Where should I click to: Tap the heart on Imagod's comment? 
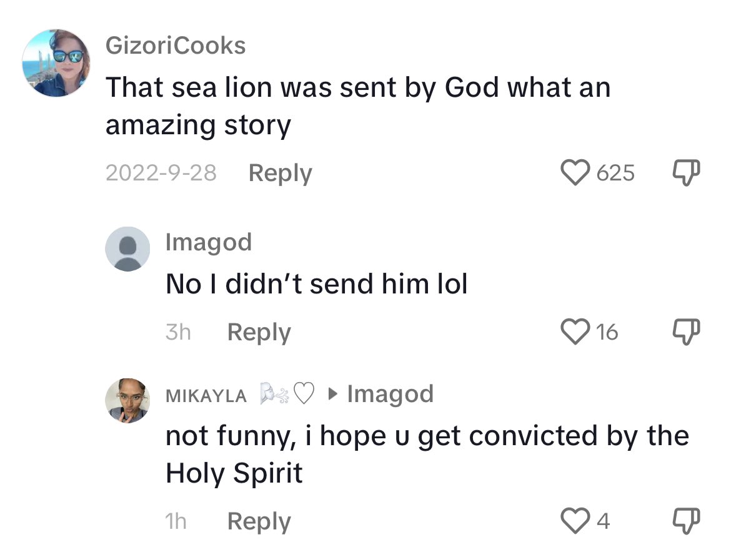pyautogui.click(x=576, y=332)
